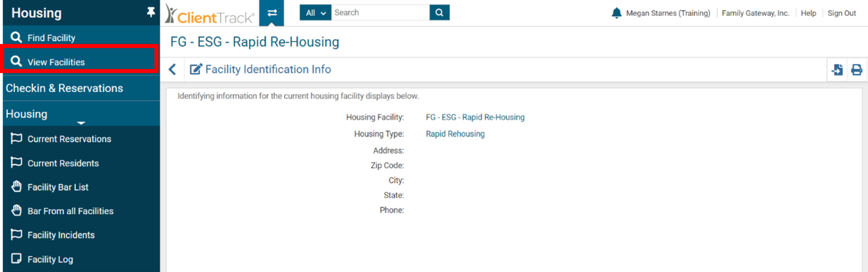Viewport: 868px width, 272px height.
Task: Go back using the left chevron arrow
Action: click(172, 69)
